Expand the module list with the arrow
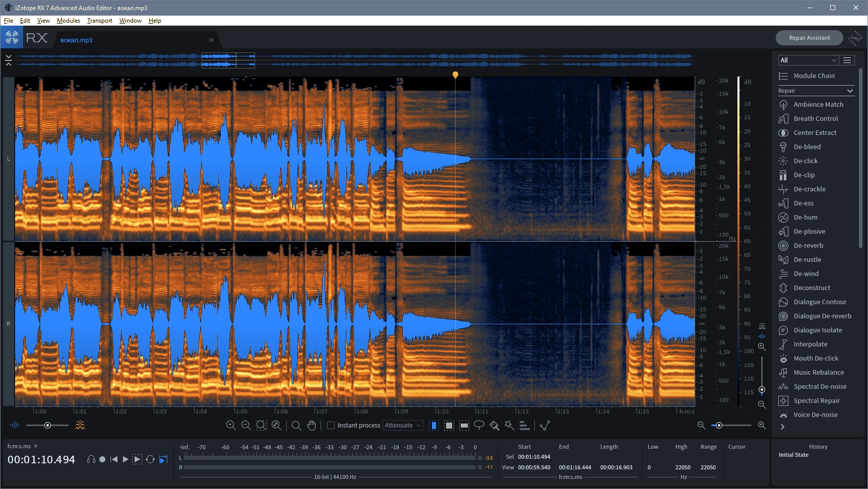 point(782,427)
